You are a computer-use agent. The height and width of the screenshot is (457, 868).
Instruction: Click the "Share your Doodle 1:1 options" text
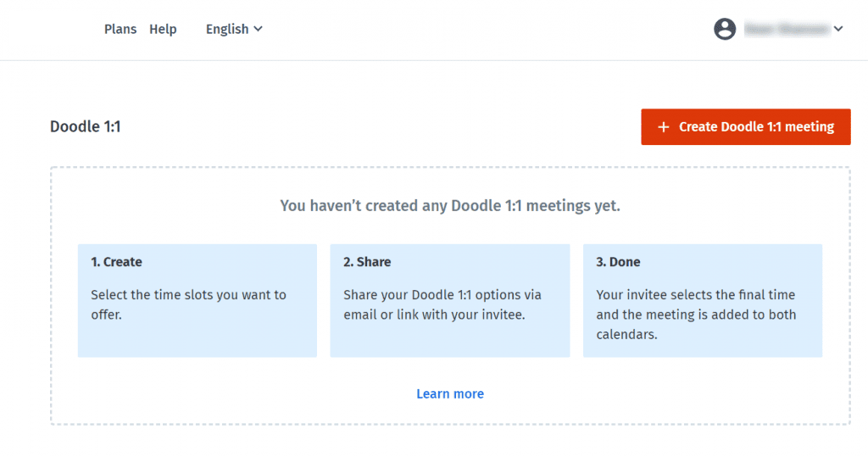pyautogui.click(x=442, y=304)
